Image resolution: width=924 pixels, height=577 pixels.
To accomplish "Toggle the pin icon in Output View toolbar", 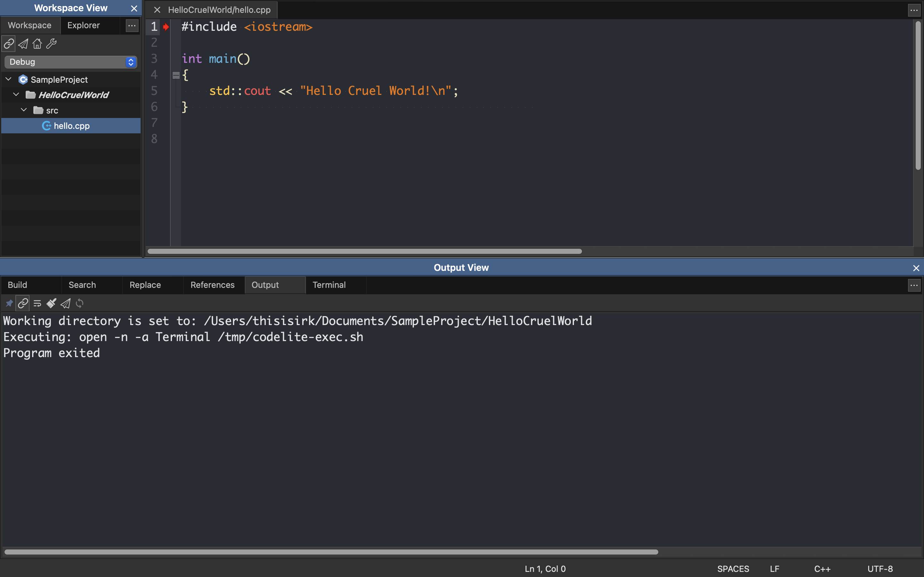I will [x=9, y=303].
